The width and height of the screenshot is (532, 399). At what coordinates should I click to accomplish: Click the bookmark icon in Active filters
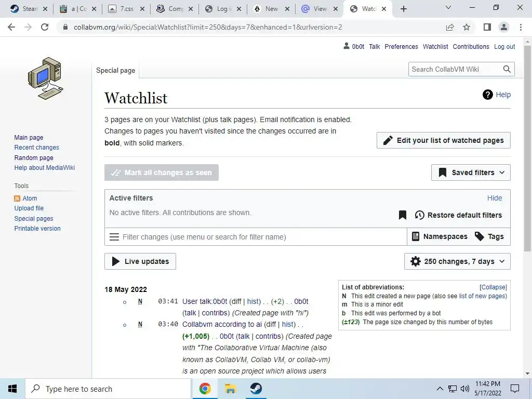403,215
